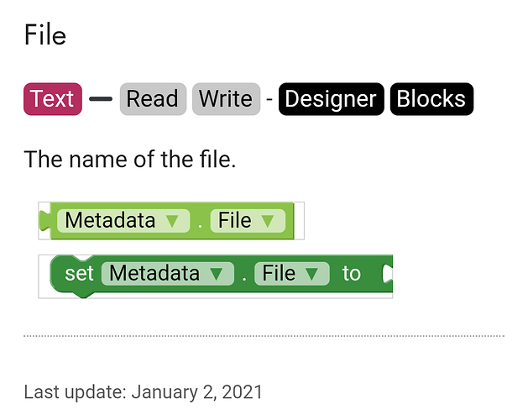Click the Write badge

[x=226, y=99]
